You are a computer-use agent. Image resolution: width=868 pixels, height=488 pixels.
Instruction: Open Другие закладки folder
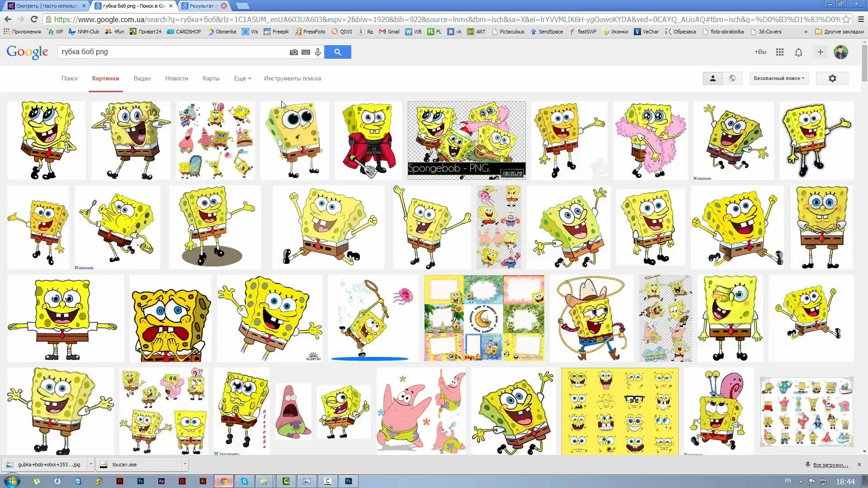(x=840, y=32)
